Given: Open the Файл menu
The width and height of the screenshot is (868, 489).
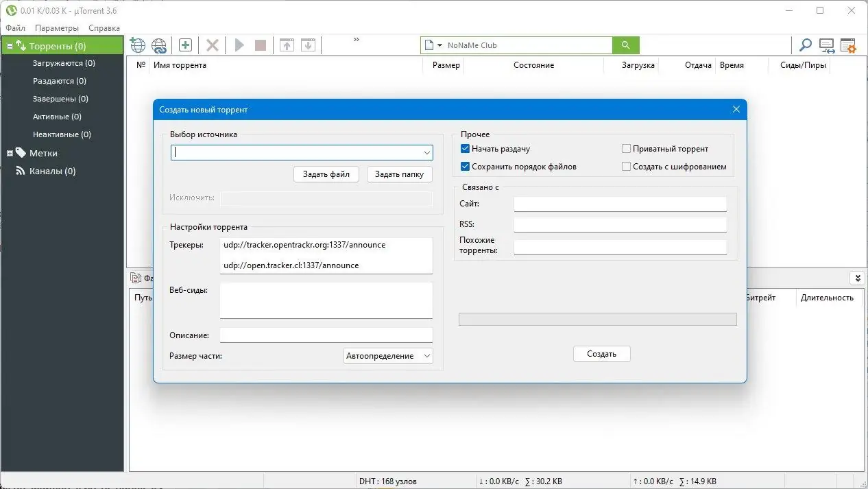Looking at the screenshot, I should [15, 28].
